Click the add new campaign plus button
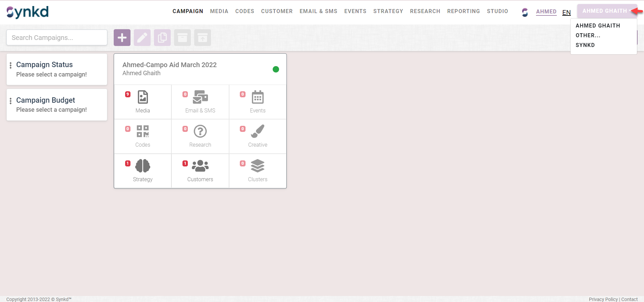The width and height of the screenshot is (644, 302). 122,38
